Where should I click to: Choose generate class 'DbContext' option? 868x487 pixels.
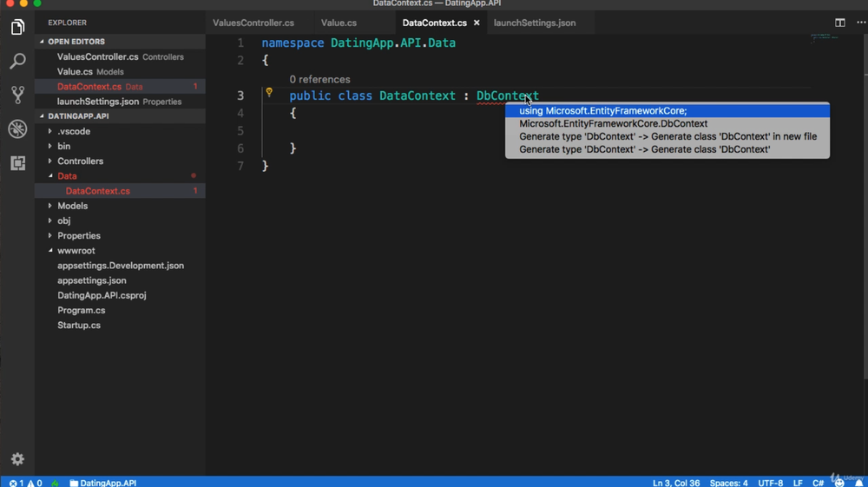tap(667, 149)
